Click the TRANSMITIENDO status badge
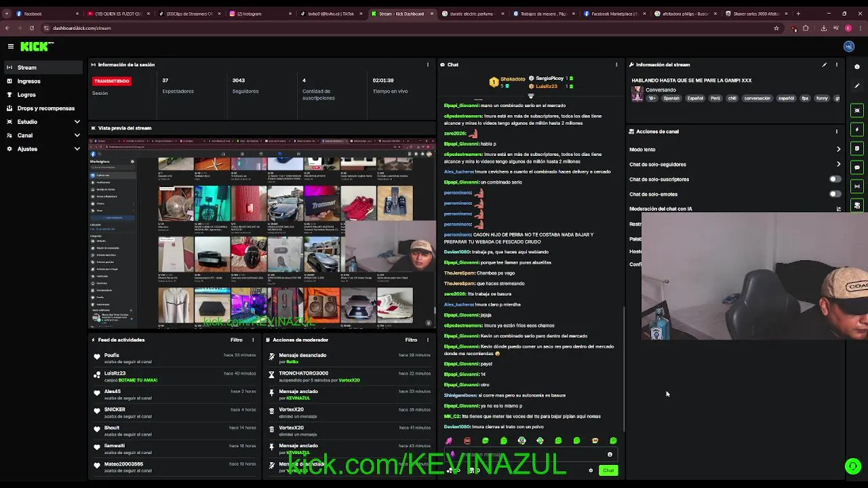868x488 pixels. [111, 81]
